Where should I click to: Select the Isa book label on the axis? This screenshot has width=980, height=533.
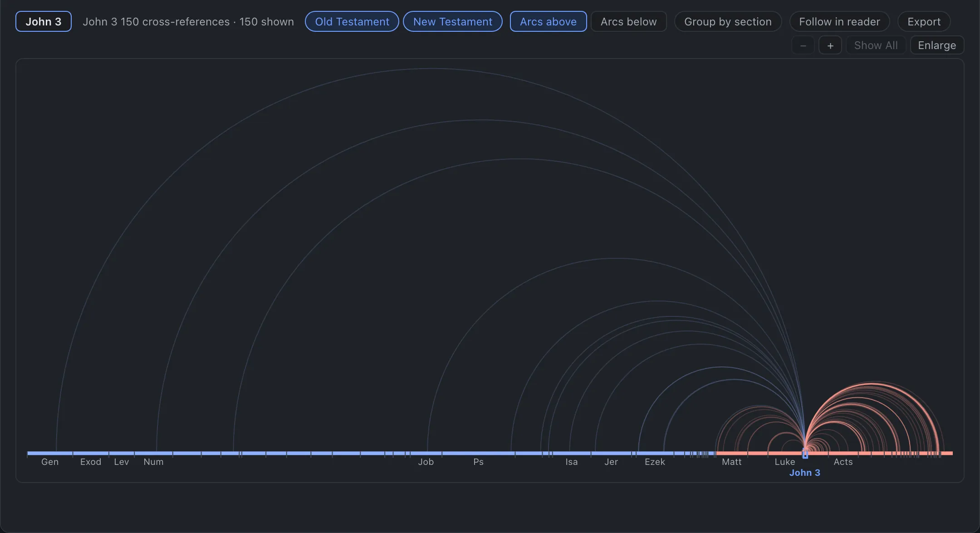pyautogui.click(x=571, y=462)
